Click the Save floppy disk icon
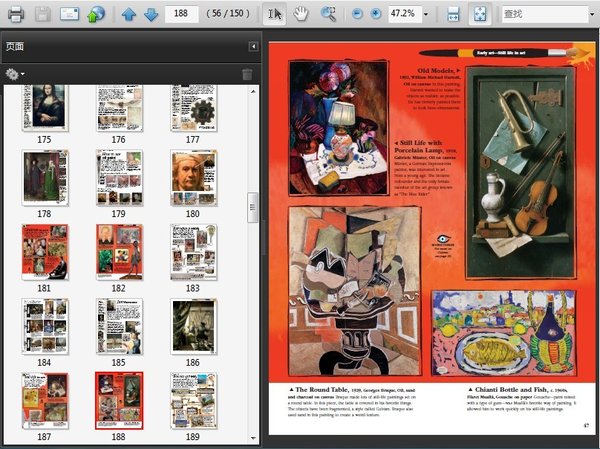Viewport: 600px width, 449px height. tap(43, 14)
